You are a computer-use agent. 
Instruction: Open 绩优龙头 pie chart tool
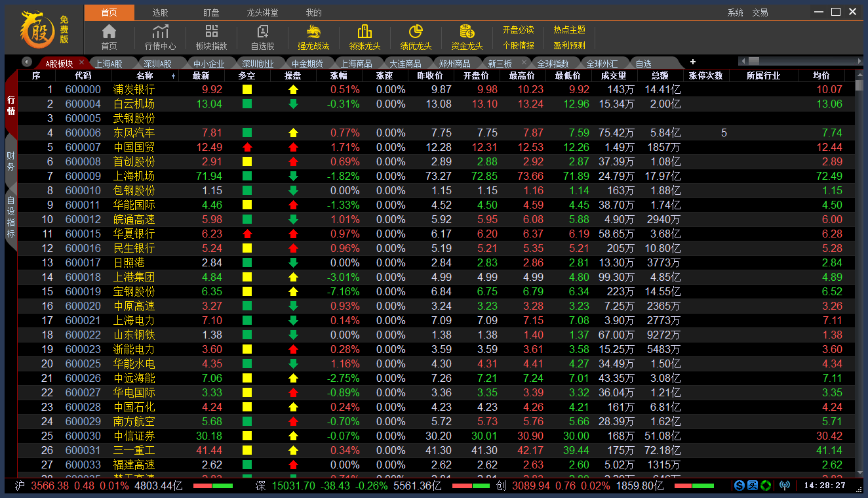[416, 37]
